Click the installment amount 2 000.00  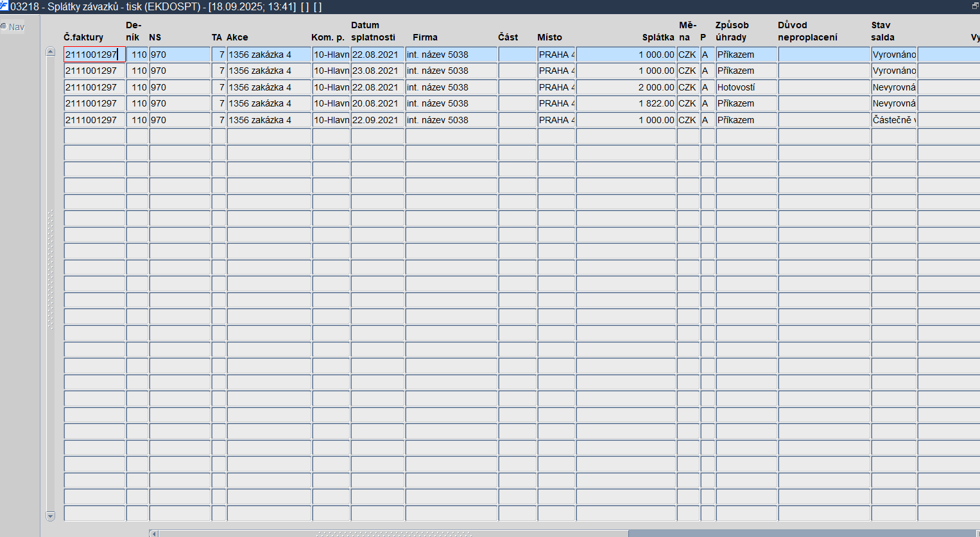click(x=626, y=87)
